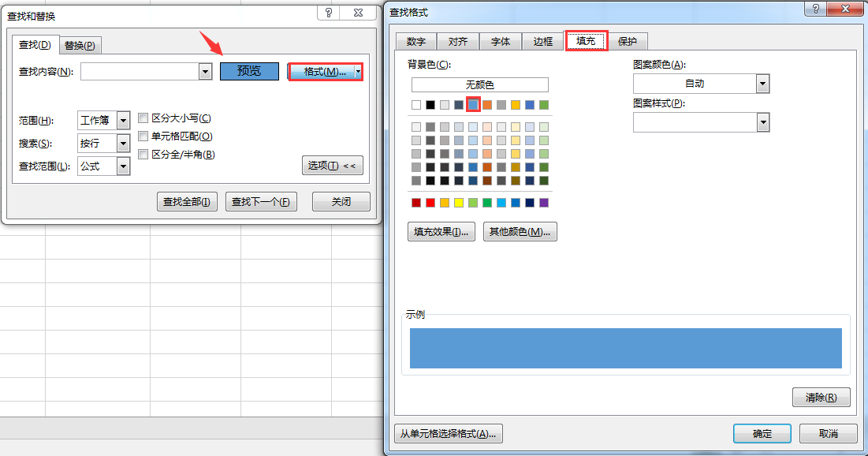The height and width of the screenshot is (456, 868).
Task: Pick the yellow standard color swatch
Action: 459,203
